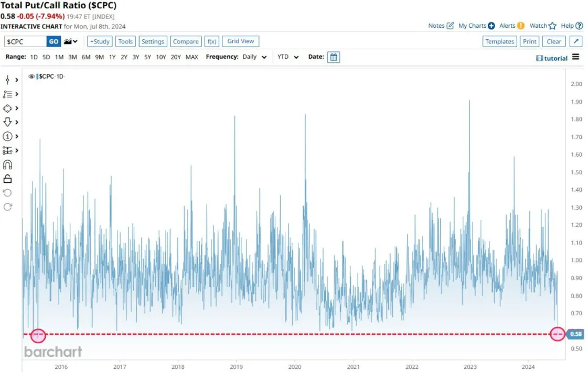Select the MAX range option

coord(192,57)
